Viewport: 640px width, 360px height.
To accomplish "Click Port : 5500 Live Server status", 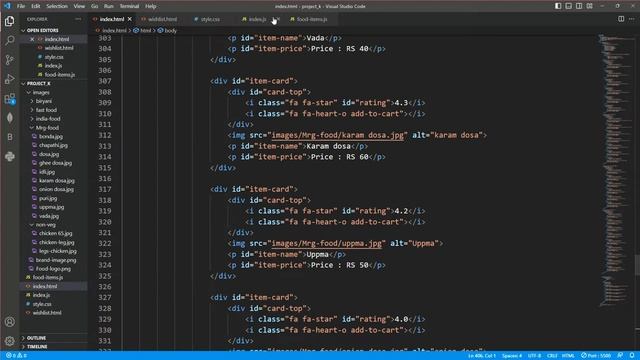I will tap(596, 356).
